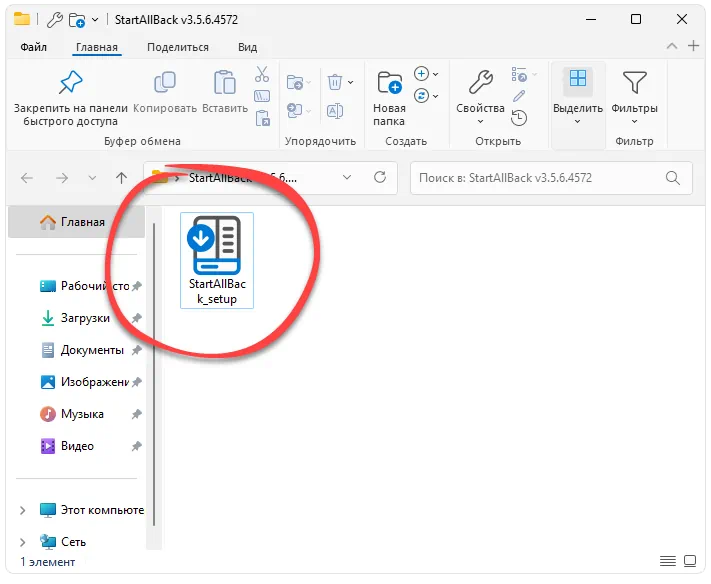Open recent locations dropdown chevron
The height and width of the screenshot is (584, 711).
pos(92,178)
